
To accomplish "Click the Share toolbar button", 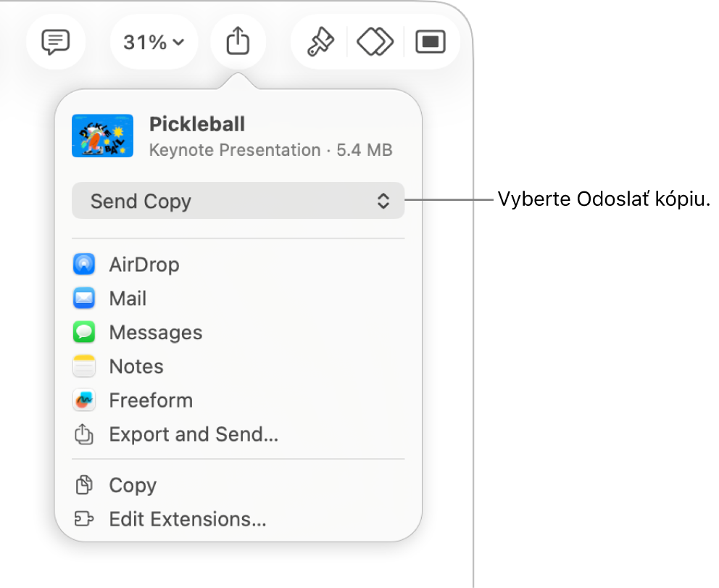I will pyautogui.click(x=238, y=41).
